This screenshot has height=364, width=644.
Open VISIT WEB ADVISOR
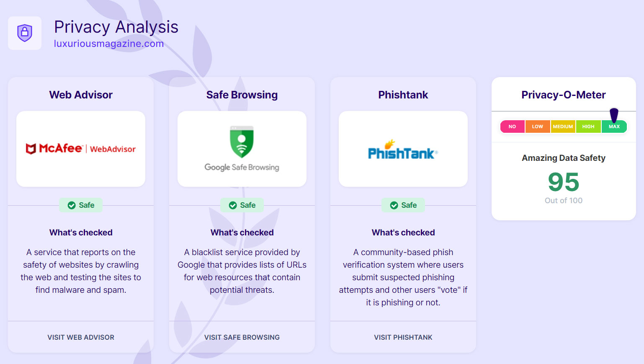pos(80,337)
